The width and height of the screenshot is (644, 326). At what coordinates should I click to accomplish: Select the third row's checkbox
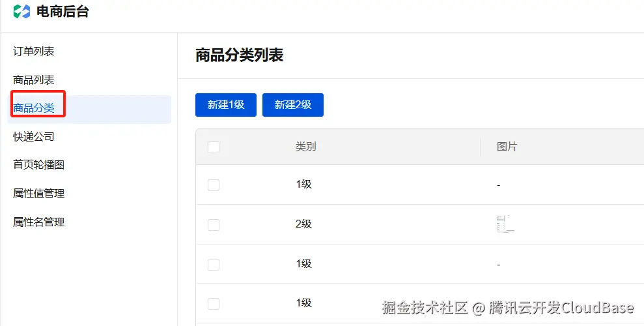pyautogui.click(x=214, y=265)
